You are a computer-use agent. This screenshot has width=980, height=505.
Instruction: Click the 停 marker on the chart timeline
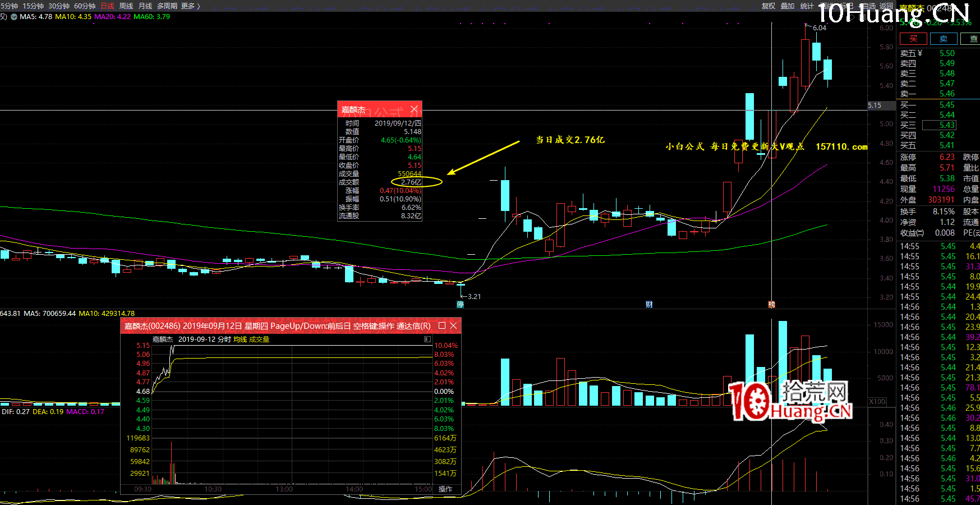tap(461, 304)
